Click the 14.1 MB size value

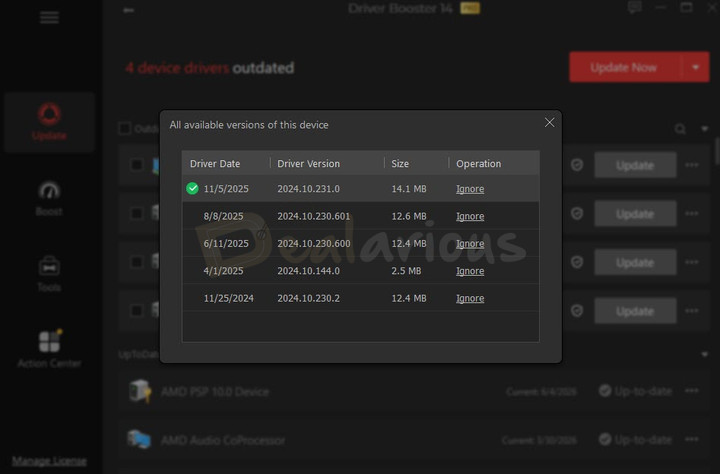point(409,189)
